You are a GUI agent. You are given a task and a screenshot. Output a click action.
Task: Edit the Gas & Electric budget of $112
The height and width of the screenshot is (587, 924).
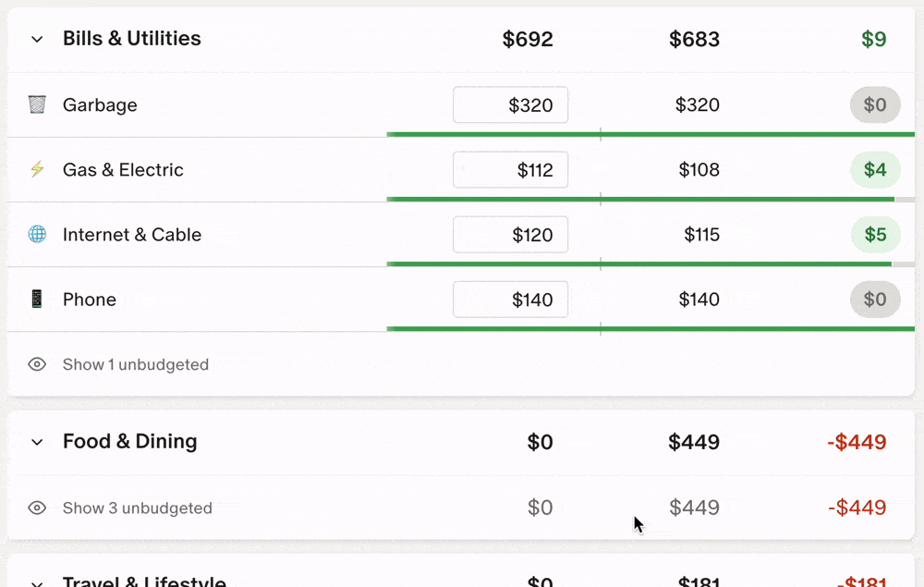pyautogui.click(x=510, y=169)
